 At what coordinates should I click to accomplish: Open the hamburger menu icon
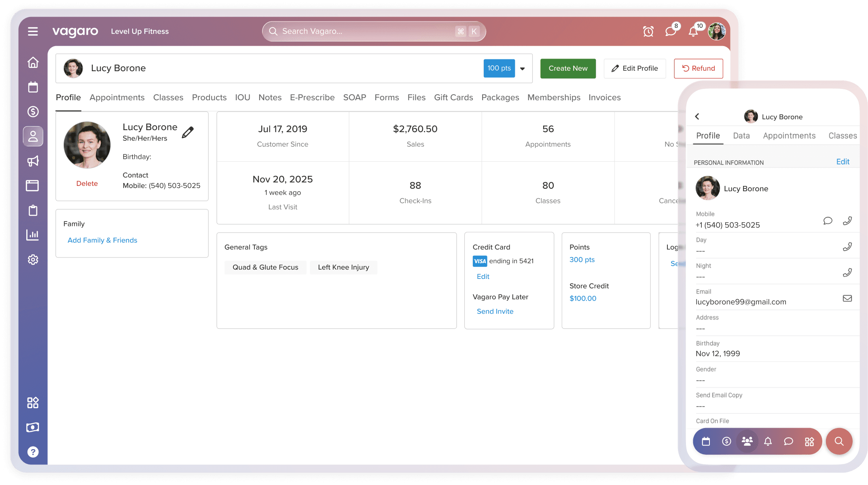(x=33, y=31)
